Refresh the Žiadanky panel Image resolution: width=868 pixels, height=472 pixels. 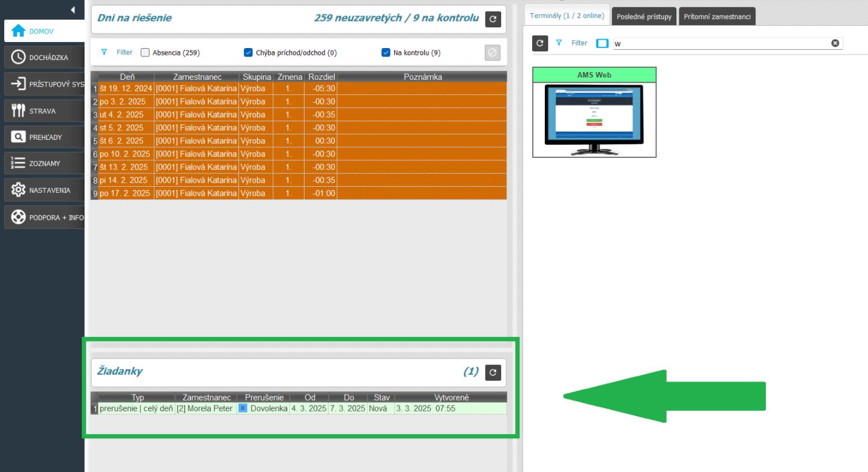[493, 373]
